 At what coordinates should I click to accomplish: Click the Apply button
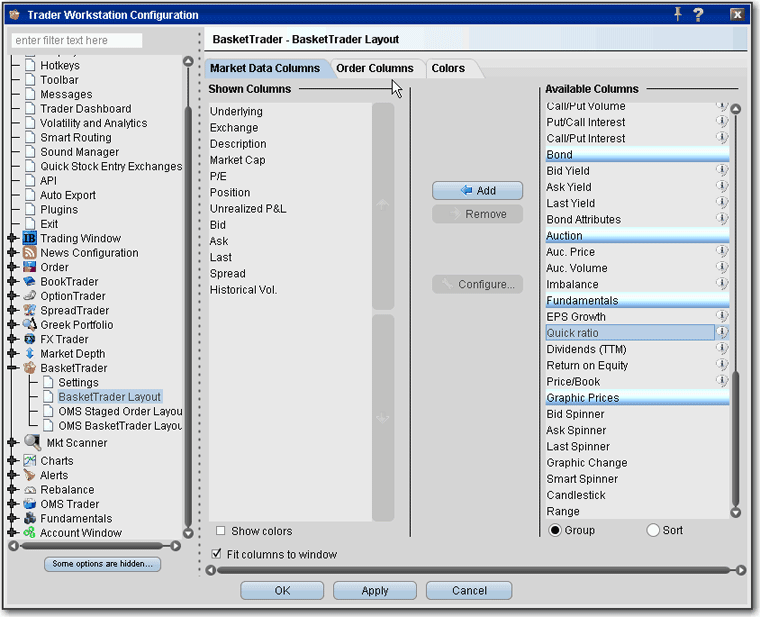[x=375, y=590]
